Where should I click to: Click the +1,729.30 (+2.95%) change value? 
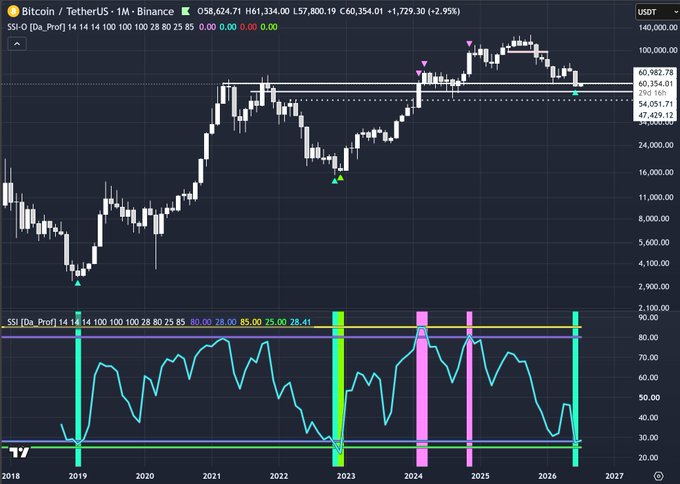[423, 11]
